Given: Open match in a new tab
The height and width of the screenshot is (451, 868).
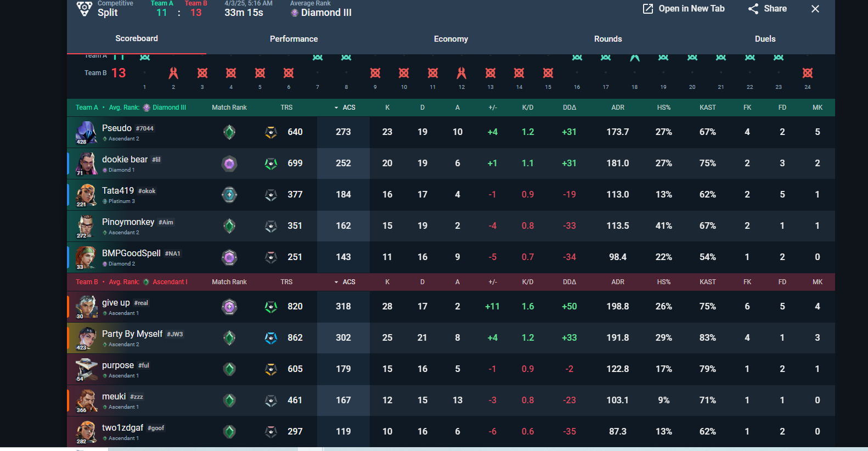Looking at the screenshot, I should 684,9.
